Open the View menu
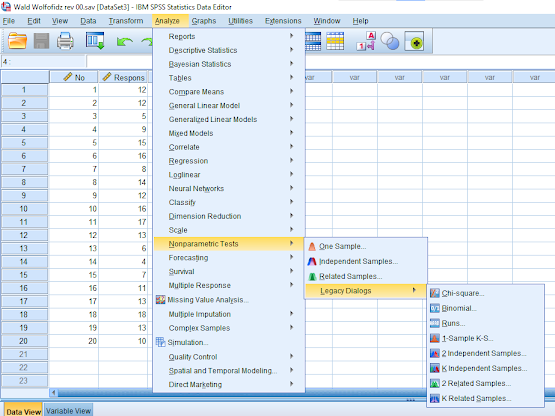The height and width of the screenshot is (416, 555). click(60, 21)
